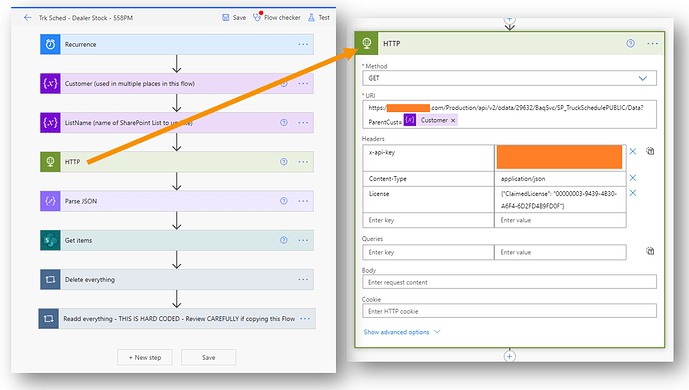This screenshot has width=689, height=390.
Task: Delete the x-api-key header row
Action: click(x=633, y=151)
